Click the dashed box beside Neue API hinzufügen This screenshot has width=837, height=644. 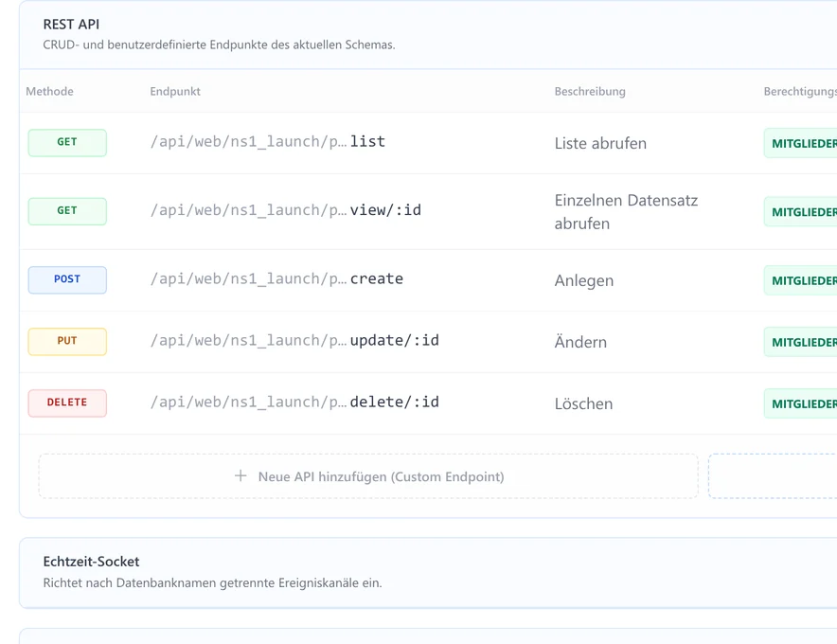pyautogui.click(x=773, y=476)
